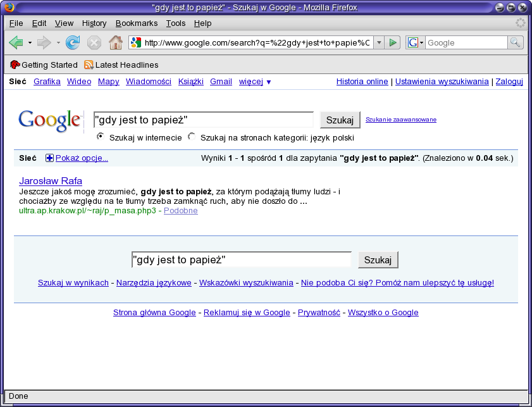Click the Mapy link
Screen dimensions: 532x407
[x=109, y=82]
